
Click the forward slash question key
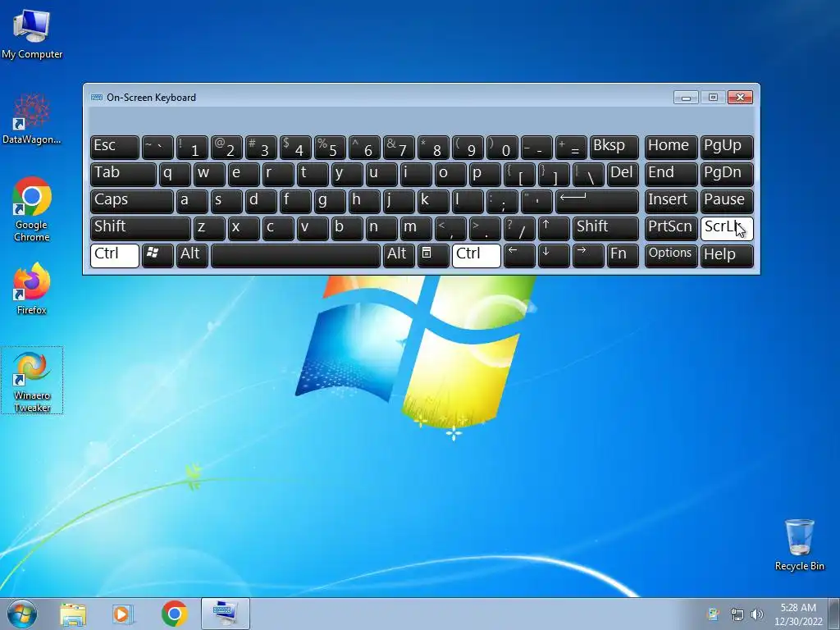[x=519, y=228]
